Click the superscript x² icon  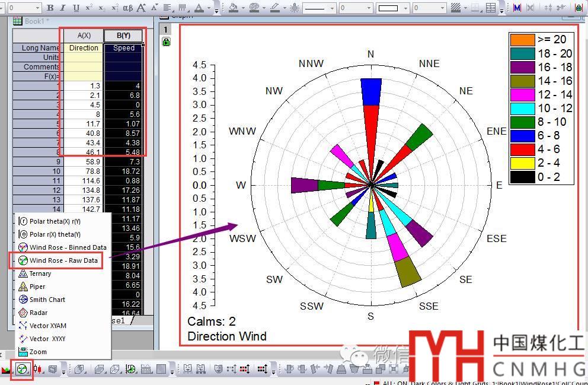89,8
